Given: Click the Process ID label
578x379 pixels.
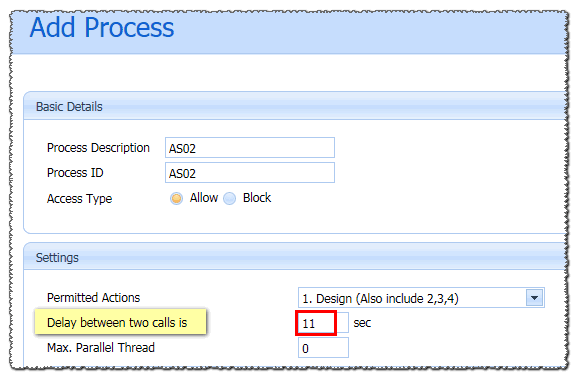Looking at the screenshot, I should [x=75, y=173].
